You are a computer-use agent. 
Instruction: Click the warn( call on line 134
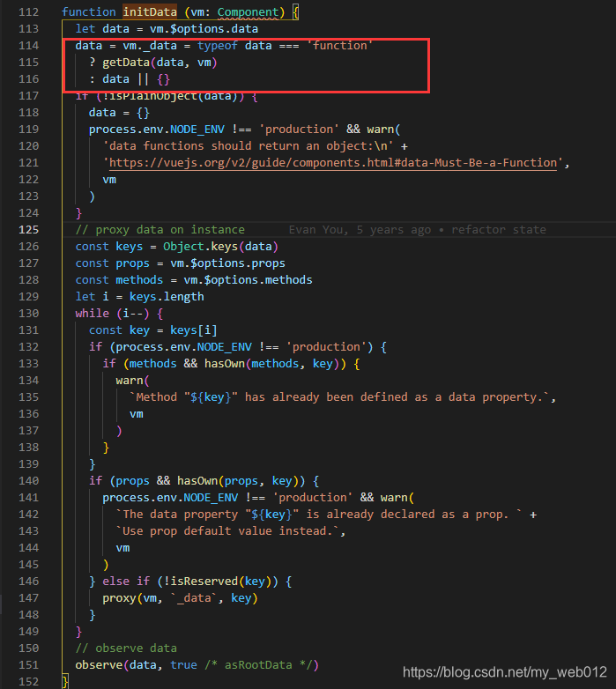tap(133, 381)
